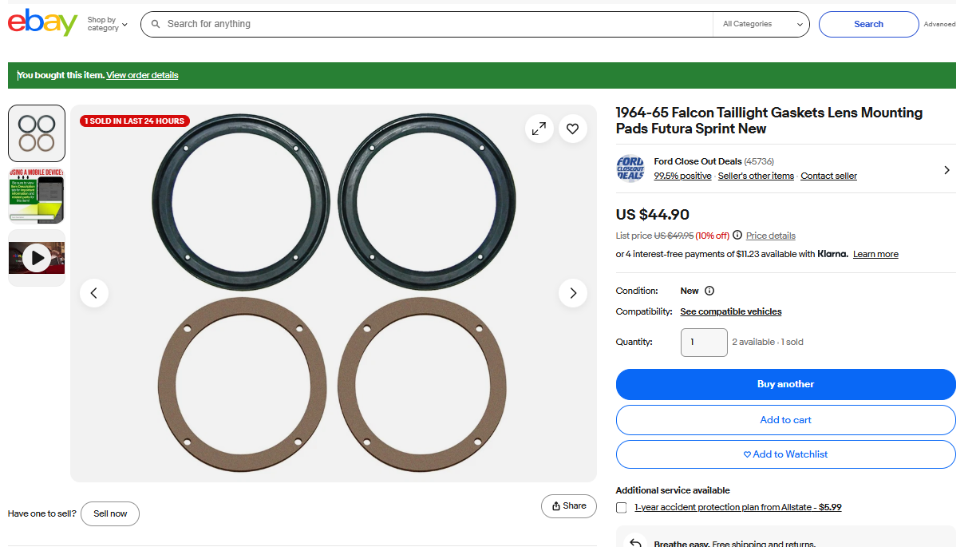Click the eBay logo
Viewport: 980px width, 547px height.
42,23
